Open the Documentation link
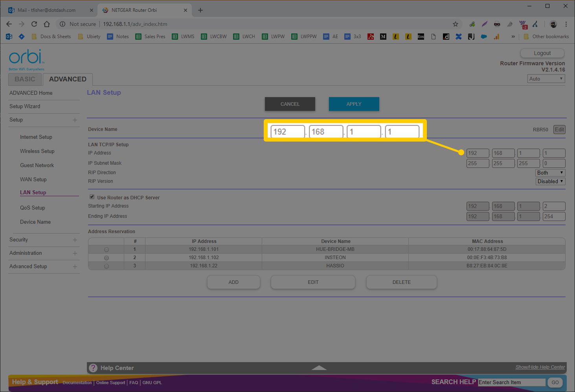Screen dimensions: 575x392 pos(77,383)
